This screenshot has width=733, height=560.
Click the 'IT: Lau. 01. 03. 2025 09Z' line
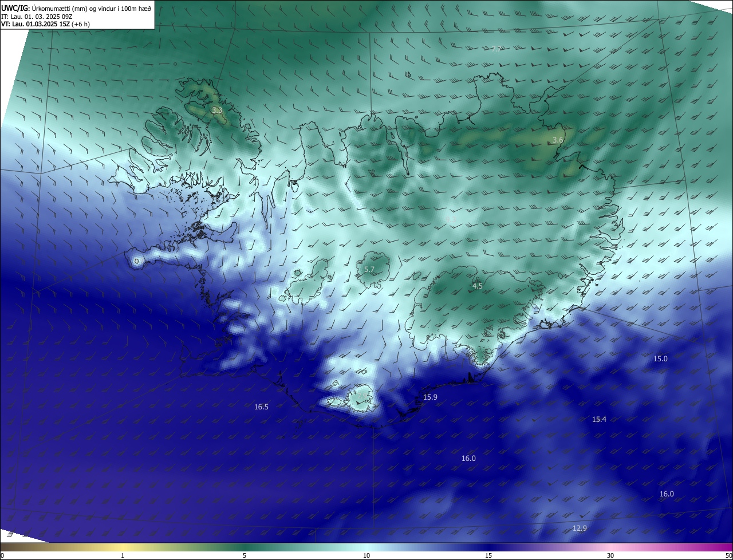(x=37, y=17)
